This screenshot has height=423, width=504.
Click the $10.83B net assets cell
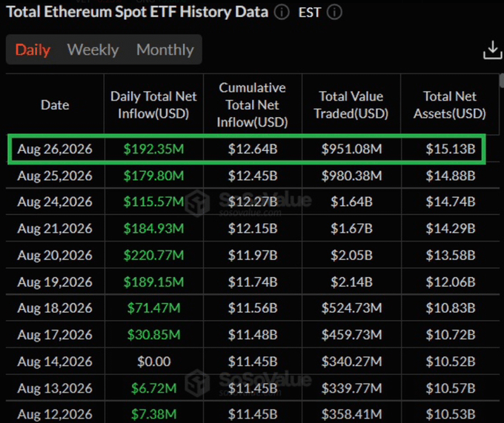point(451,308)
